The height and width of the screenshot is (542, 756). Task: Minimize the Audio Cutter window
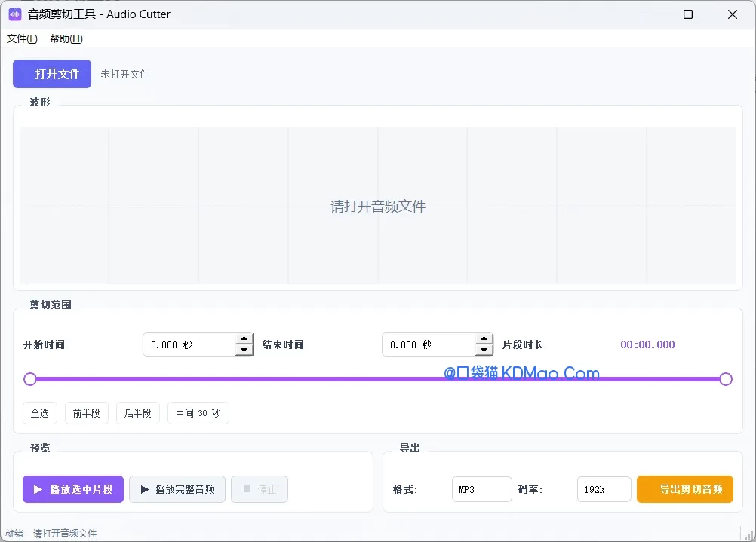click(x=644, y=14)
